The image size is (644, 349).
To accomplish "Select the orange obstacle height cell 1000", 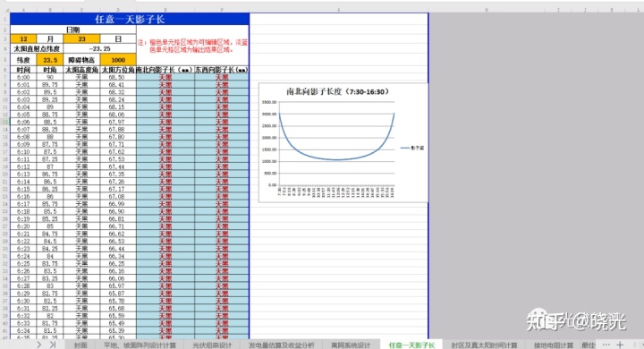I will click(x=118, y=60).
